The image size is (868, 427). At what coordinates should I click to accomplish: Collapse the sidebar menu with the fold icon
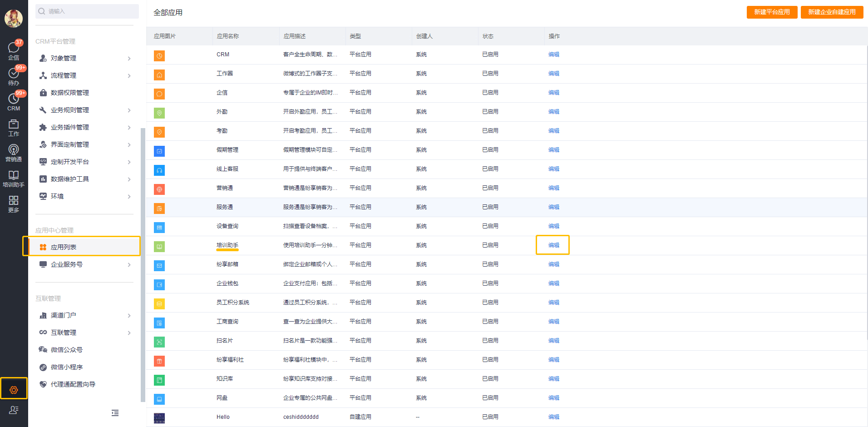pyautogui.click(x=115, y=413)
